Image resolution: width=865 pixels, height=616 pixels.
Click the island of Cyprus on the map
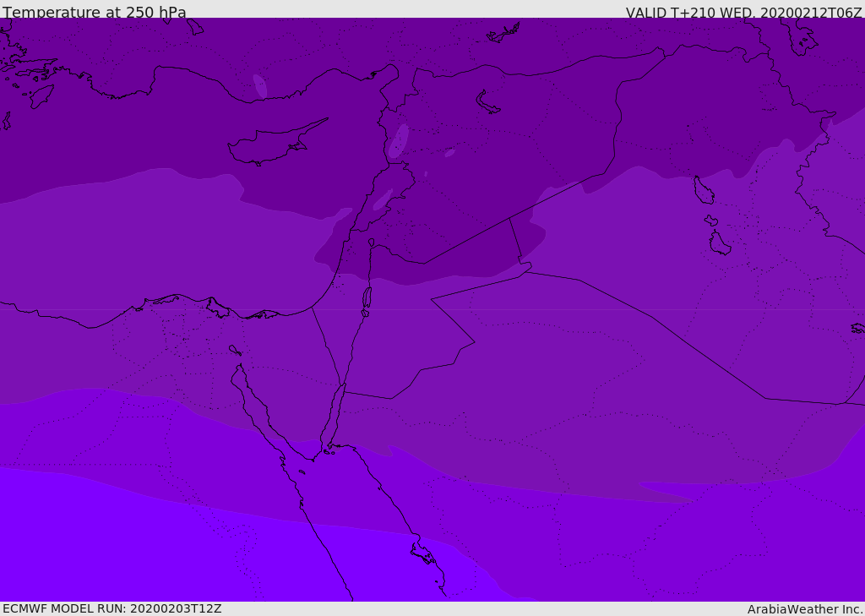[276, 144]
